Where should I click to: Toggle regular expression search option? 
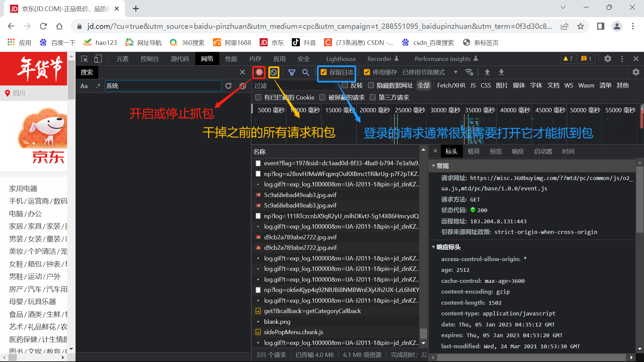[98, 86]
